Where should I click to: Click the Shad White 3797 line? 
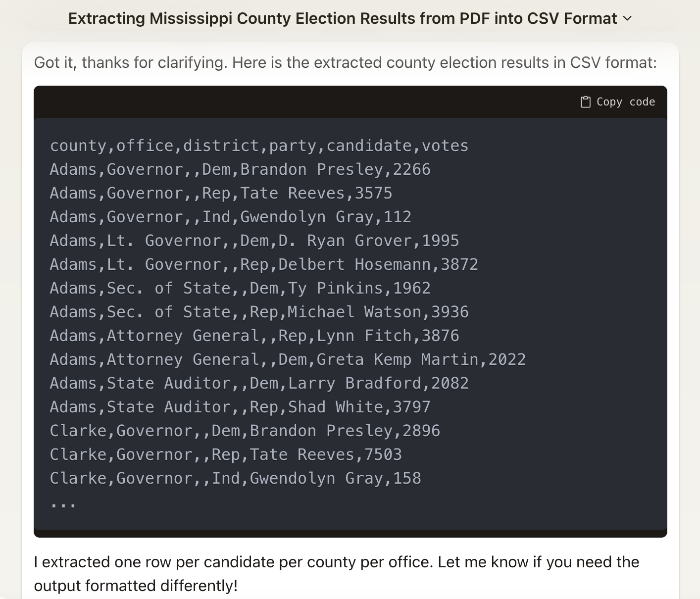[240, 407]
